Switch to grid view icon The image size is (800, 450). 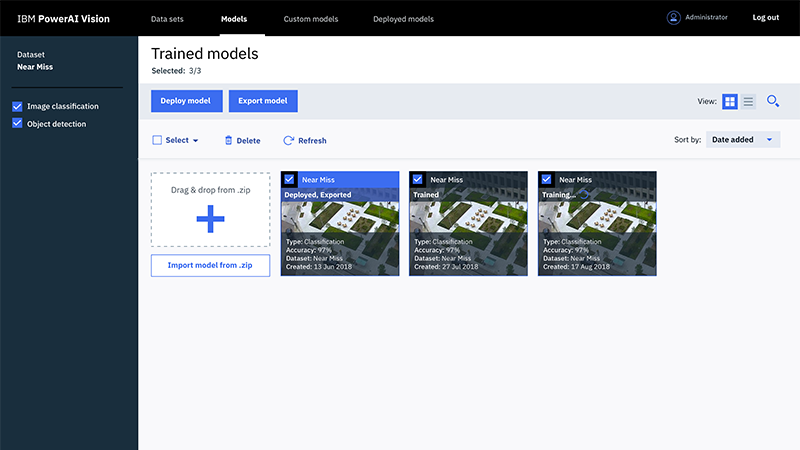tap(730, 102)
